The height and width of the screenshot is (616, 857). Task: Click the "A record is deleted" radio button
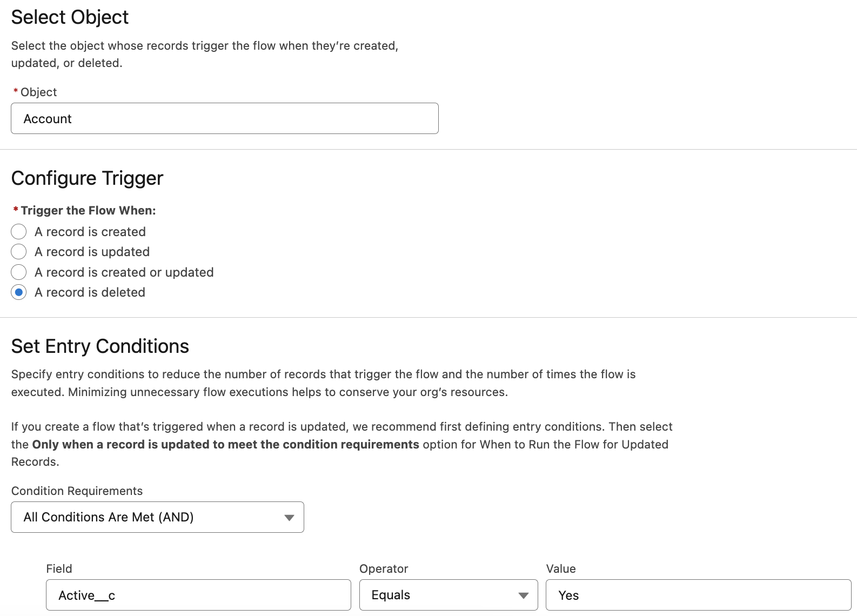(x=18, y=292)
